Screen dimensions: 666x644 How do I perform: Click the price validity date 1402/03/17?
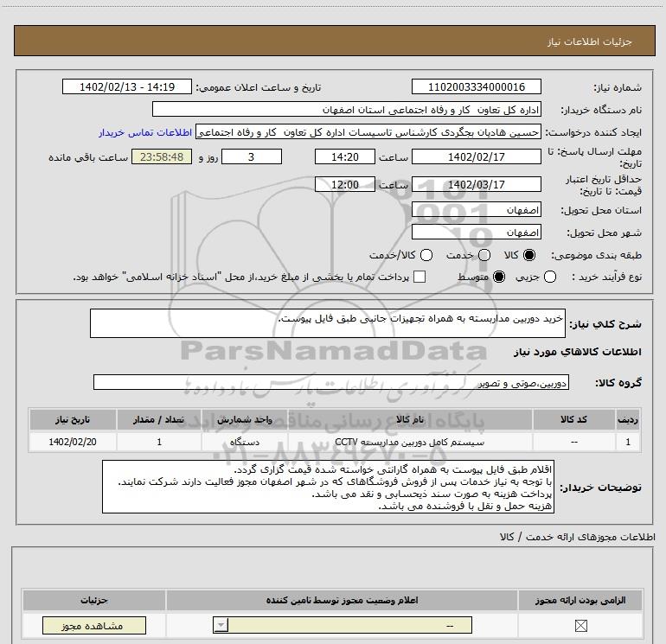pos(476,184)
